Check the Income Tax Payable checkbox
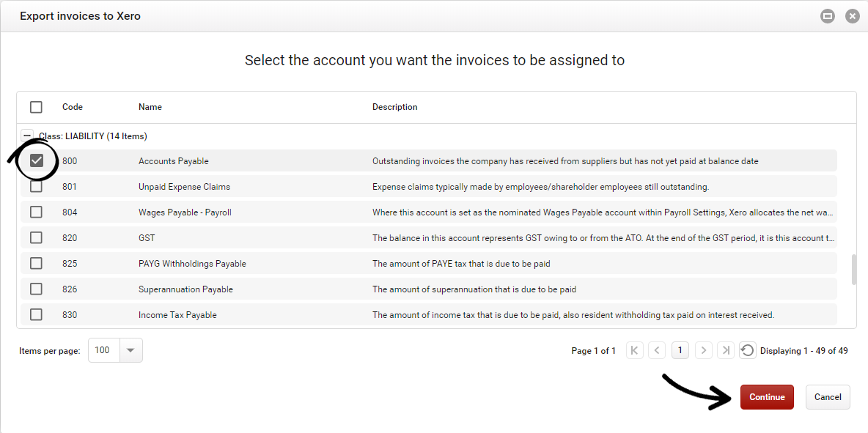Screen dimensions: 868x433 pos(36,314)
